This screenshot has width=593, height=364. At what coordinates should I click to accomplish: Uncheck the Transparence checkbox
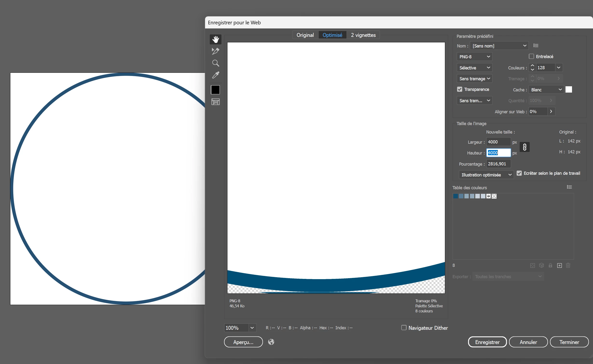pyautogui.click(x=460, y=89)
